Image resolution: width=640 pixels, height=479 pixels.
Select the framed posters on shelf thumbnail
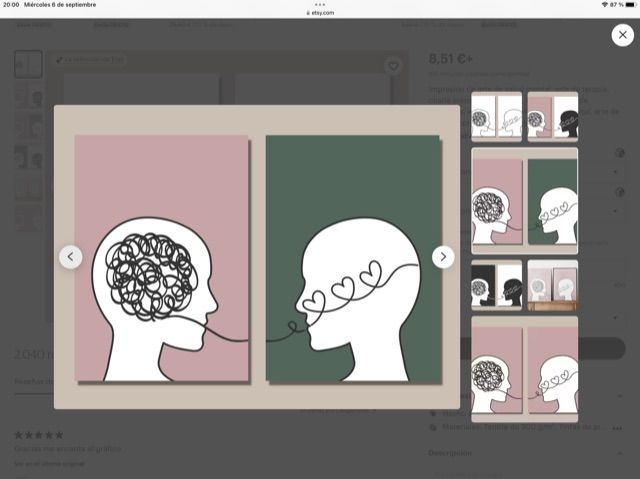point(553,286)
